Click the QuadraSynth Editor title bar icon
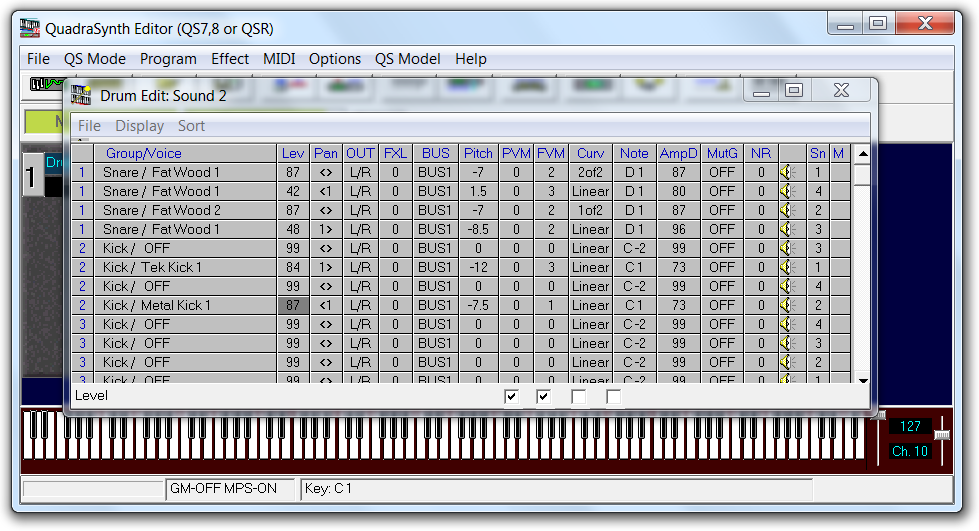Screen dimensions: 979x531 point(32,29)
